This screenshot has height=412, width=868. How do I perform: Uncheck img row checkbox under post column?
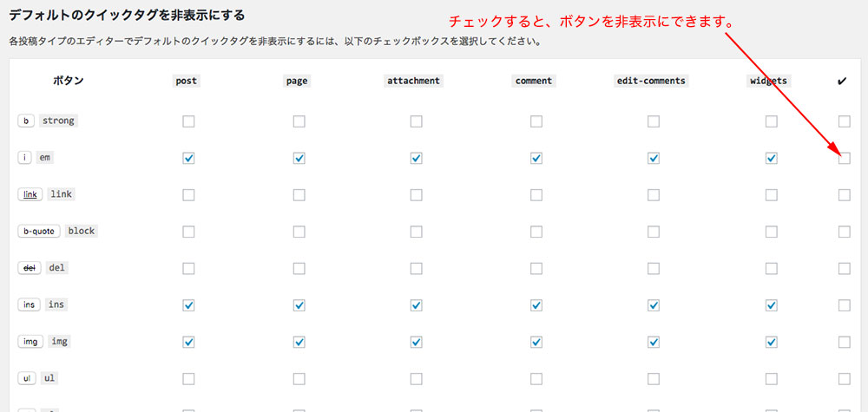click(188, 343)
